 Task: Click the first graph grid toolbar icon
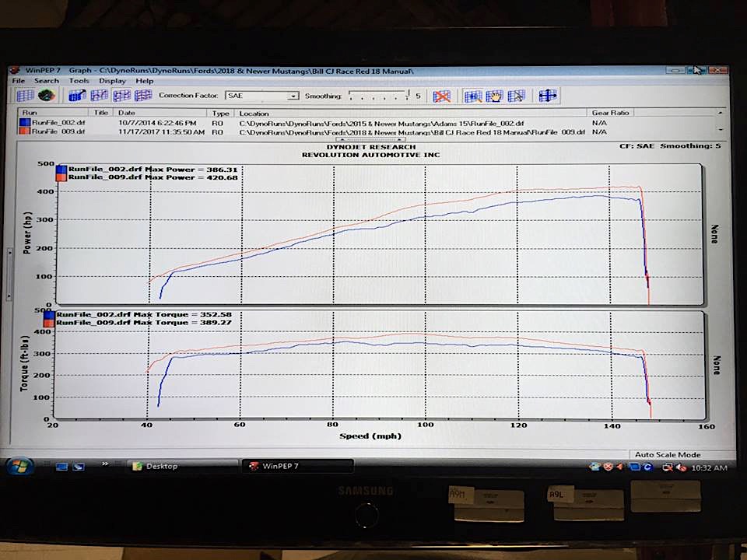click(x=25, y=96)
